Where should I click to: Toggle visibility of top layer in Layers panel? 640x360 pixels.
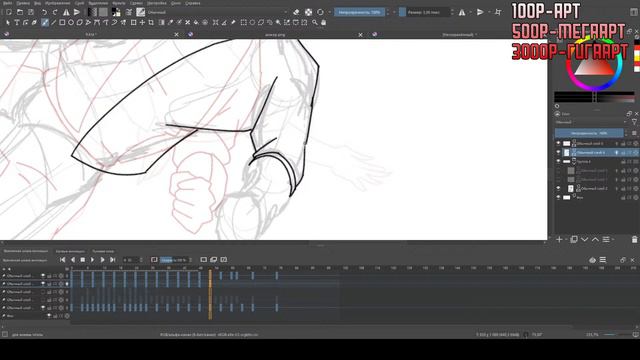tap(558, 143)
